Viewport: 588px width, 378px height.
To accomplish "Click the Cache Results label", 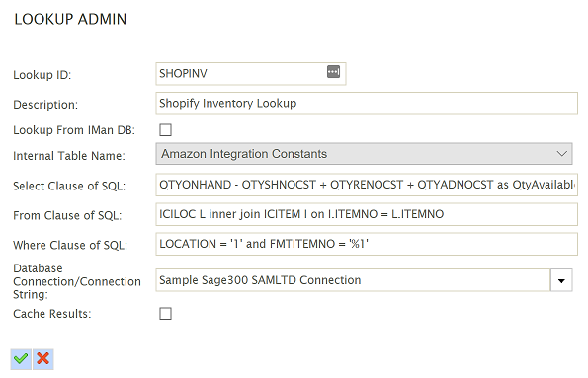I will tap(52, 314).
